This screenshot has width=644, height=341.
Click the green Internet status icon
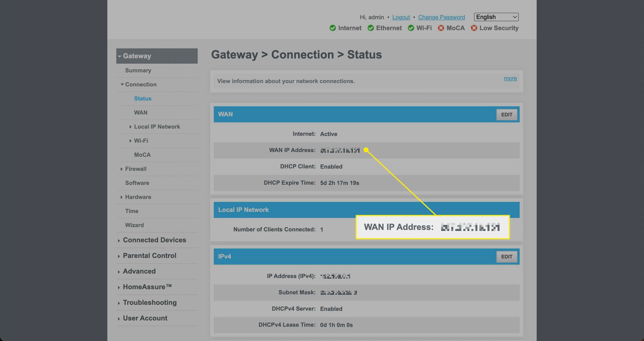point(333,28)
